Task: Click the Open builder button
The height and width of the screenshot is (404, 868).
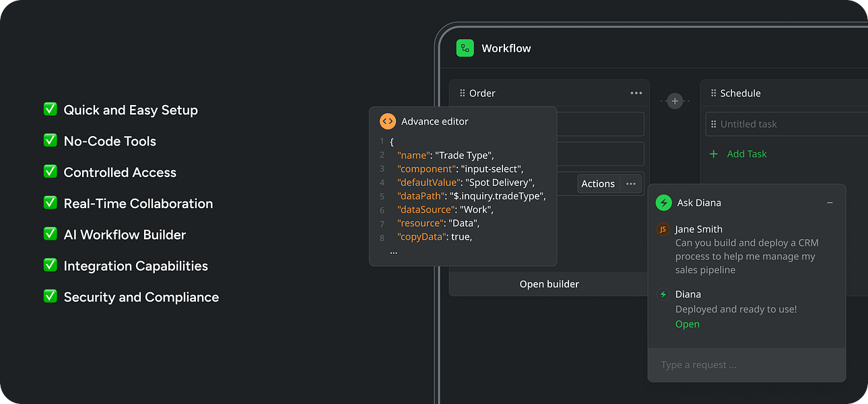Action: (x=549, y=283)
